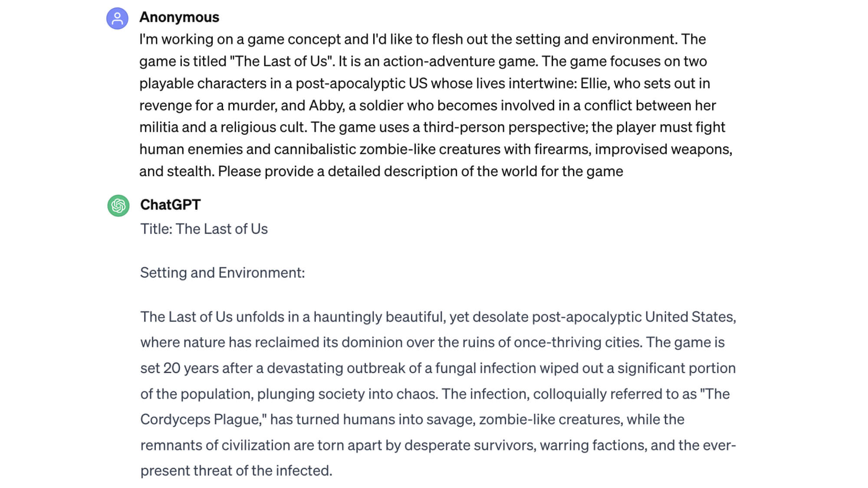Click the "ChatGPT" sender name
The height and width of the screenshot is (488, 868).
pyautogui.click(x=170, y=205)
